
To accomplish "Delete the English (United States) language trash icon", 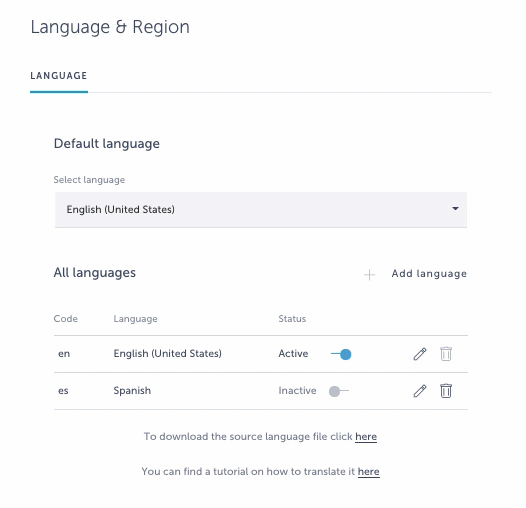I will tap(446, 354).
